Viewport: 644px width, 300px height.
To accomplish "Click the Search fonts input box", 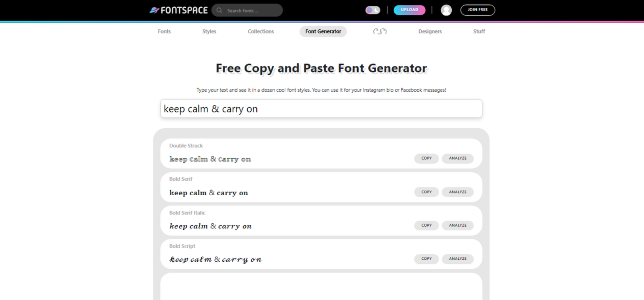I will click(x=250, y=10).
